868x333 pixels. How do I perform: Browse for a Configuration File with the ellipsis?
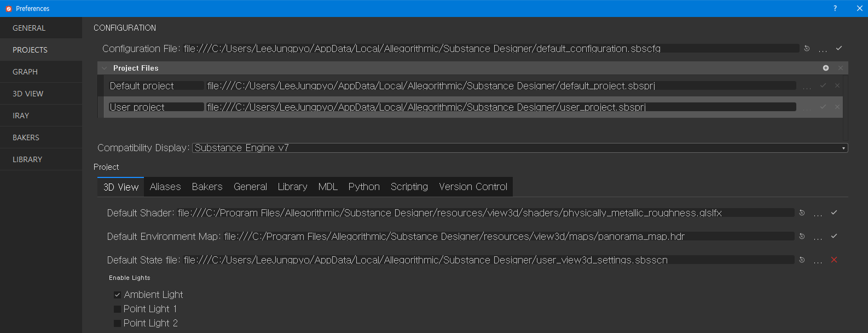coord(823,50)
